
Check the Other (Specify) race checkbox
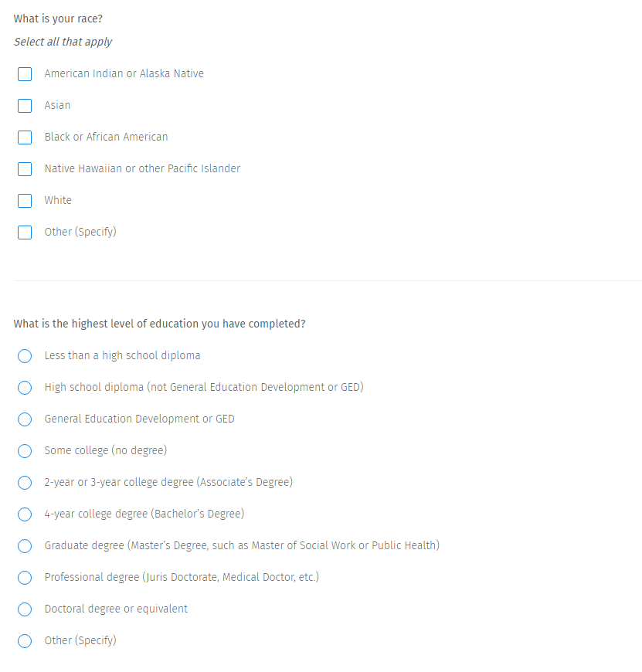[x=25, y=232]
